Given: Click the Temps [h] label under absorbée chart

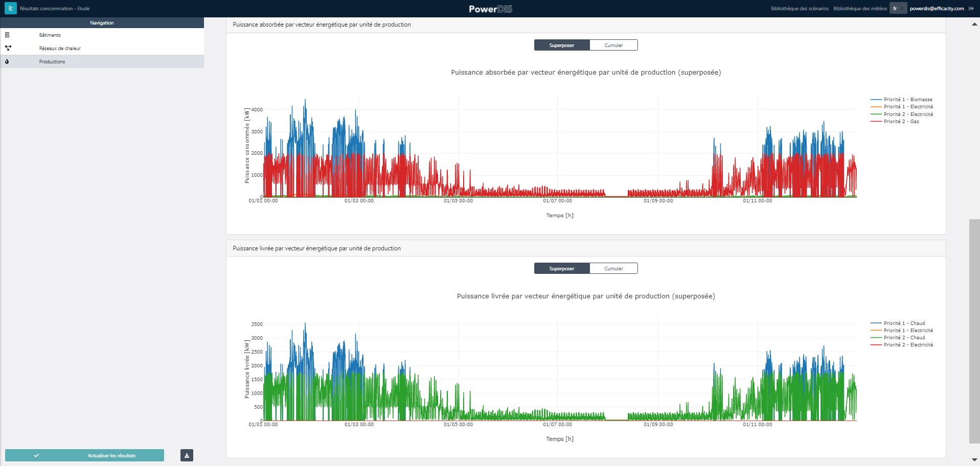Looking at the screenshot, I should click(560, 216).
